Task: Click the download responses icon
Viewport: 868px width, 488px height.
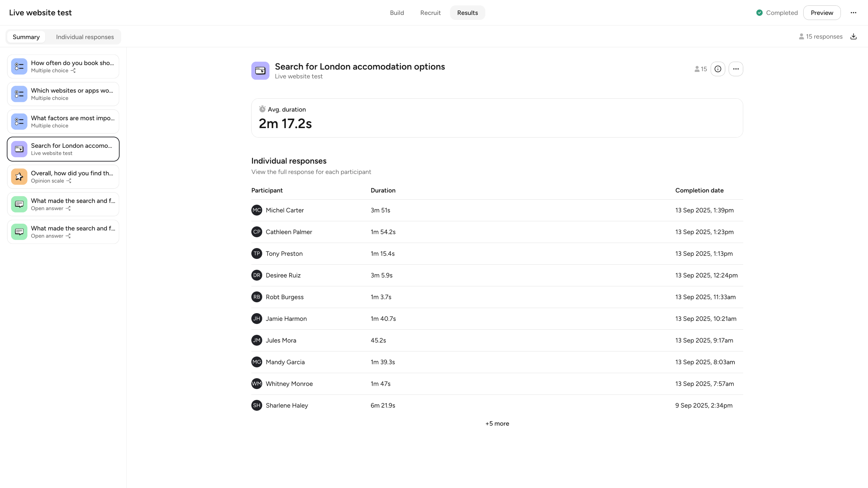Action: click(x=853, y=37)
